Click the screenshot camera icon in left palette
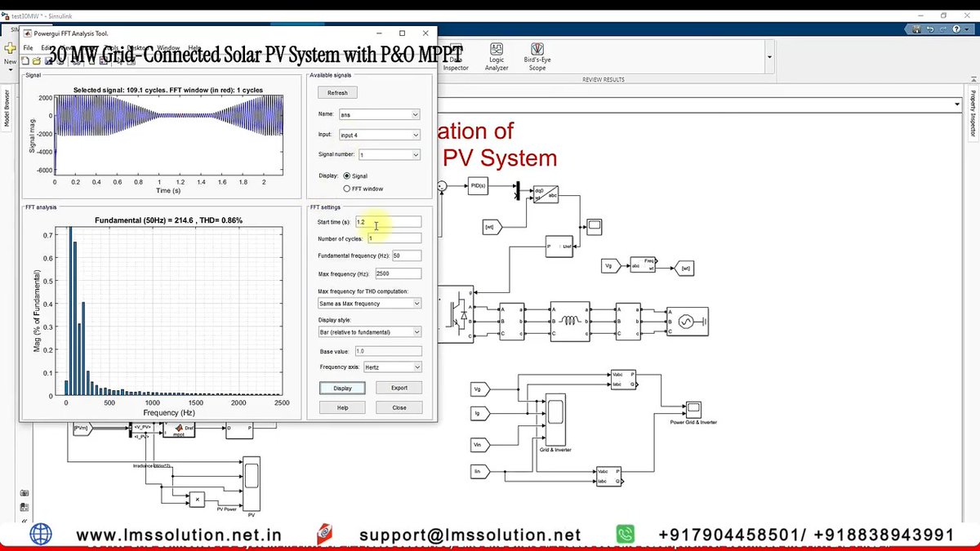 pyautogui.click(x=24, y=493)
